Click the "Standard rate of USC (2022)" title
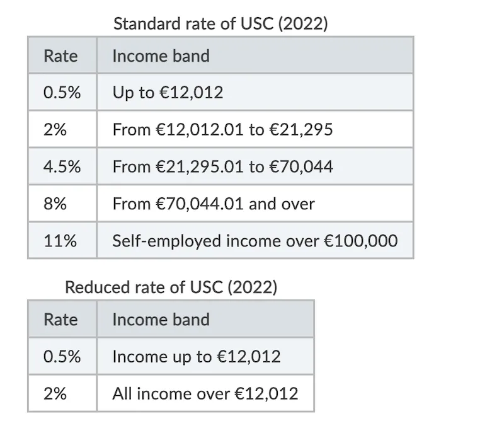 [220, 25]
